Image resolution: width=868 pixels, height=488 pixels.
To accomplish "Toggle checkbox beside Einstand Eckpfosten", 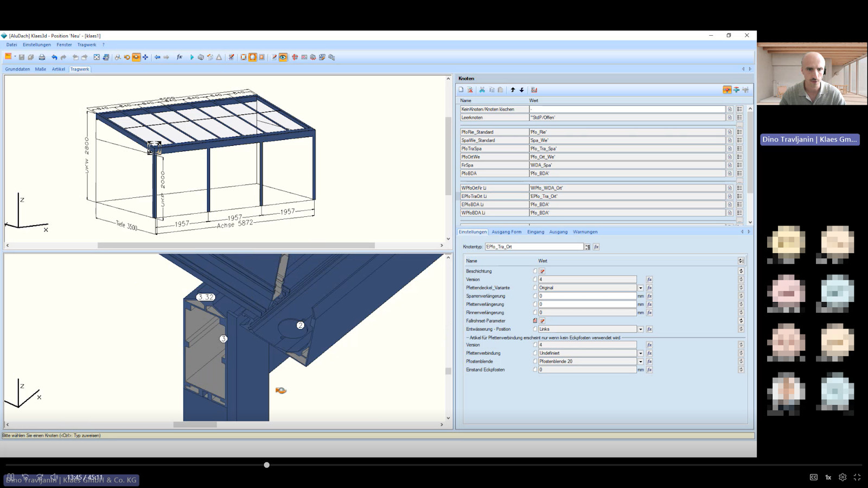I will click(535, 370).
